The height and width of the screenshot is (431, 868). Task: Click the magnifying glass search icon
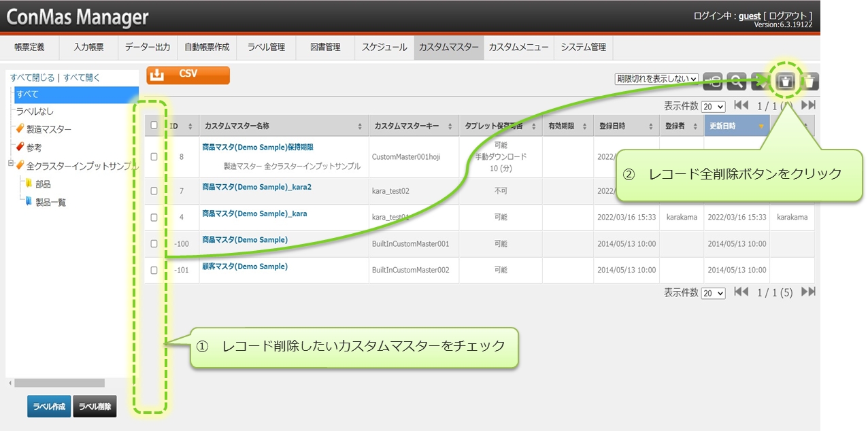736,82
